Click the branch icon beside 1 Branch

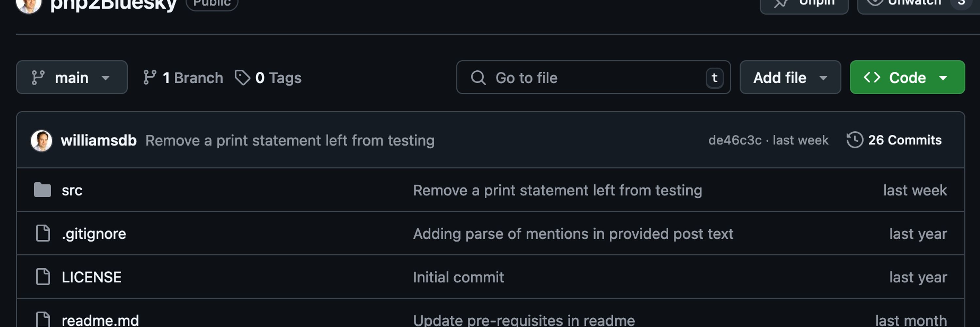[x=150, y=77]
